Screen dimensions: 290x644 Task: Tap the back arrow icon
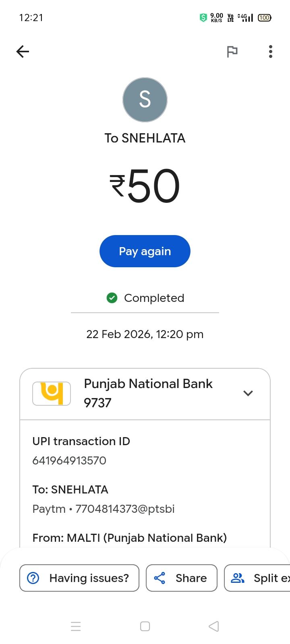click(x=23, y=52)
